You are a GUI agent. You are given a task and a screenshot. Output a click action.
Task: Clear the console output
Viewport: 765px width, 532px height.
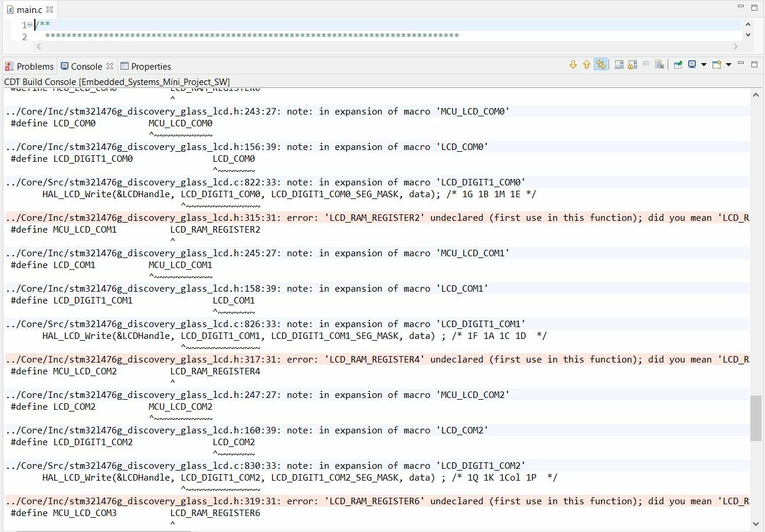pyautogui.click(x=660, y=65)
